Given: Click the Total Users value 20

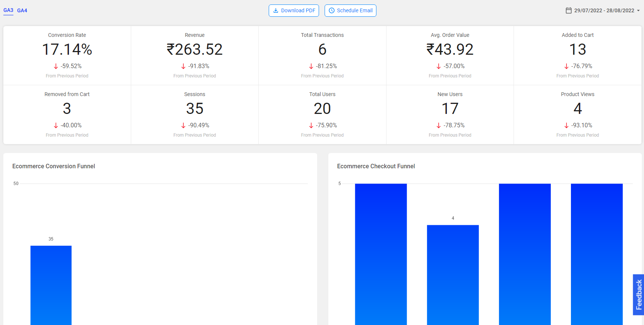Looking at the screenshot, I should point(322,109).
